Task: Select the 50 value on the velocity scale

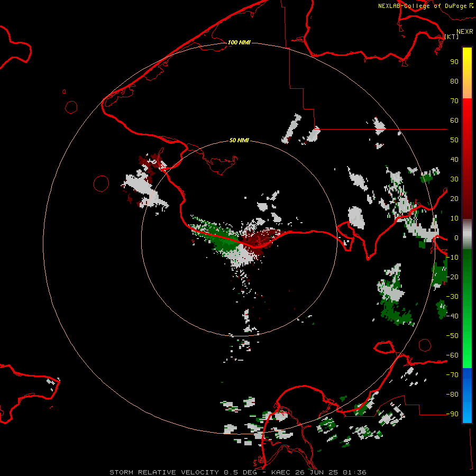Action: 454,140
